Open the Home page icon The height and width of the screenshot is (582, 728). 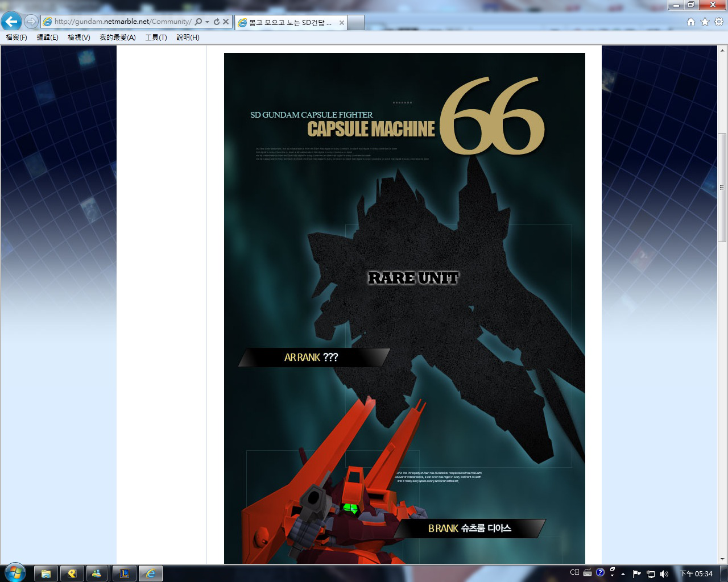tap(690, 22)
